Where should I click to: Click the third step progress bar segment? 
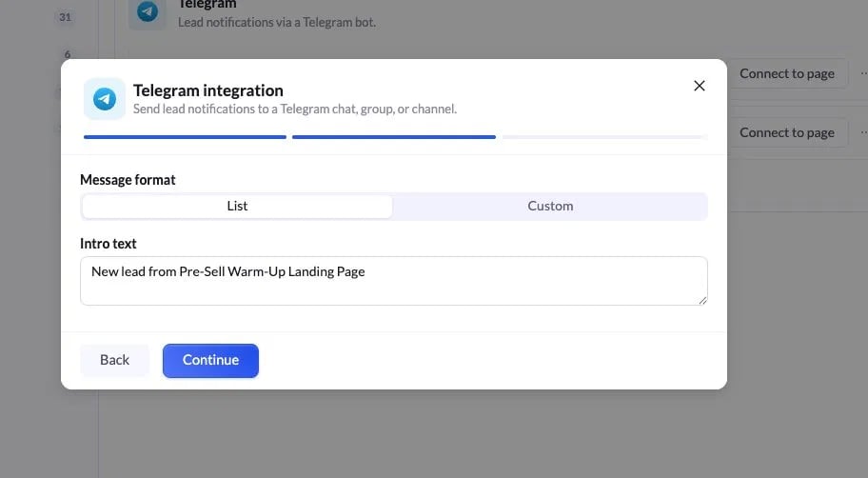click(604, 137)
